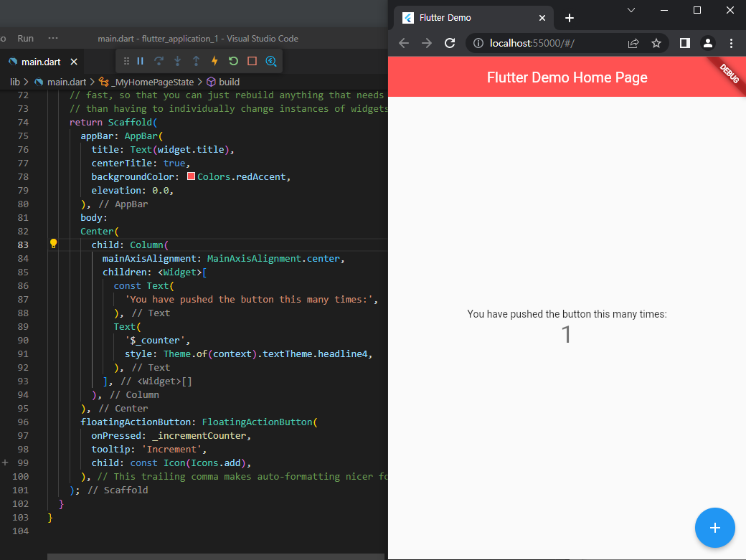The image size is (746, 560).
Task: Go forward in the browser
Action: (x=427, y=43)
